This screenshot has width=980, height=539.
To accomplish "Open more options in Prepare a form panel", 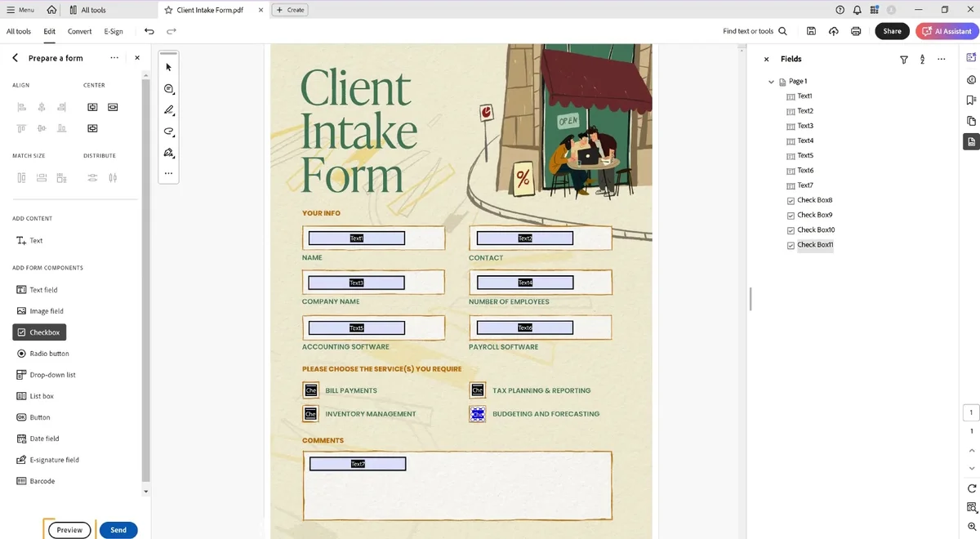I will tap(114, 58).
